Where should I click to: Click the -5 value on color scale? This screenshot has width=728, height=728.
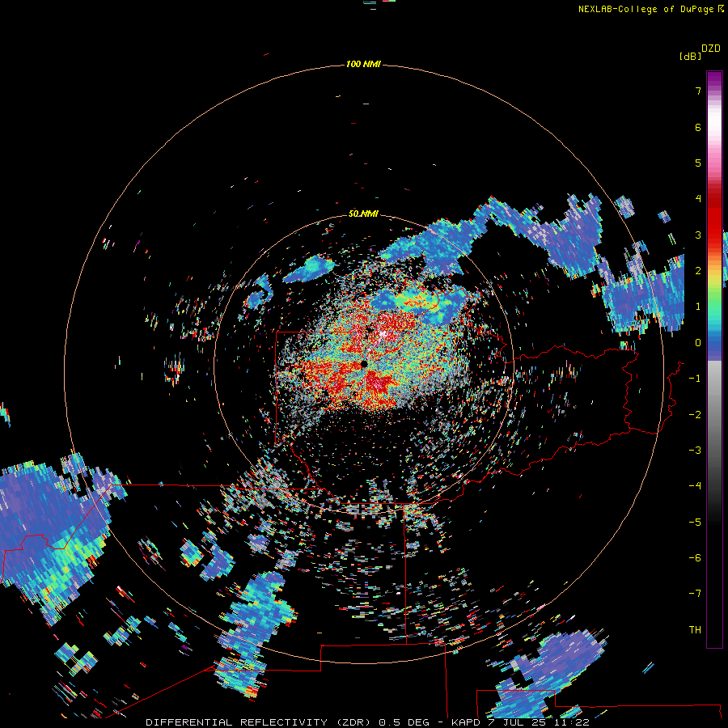695,523
